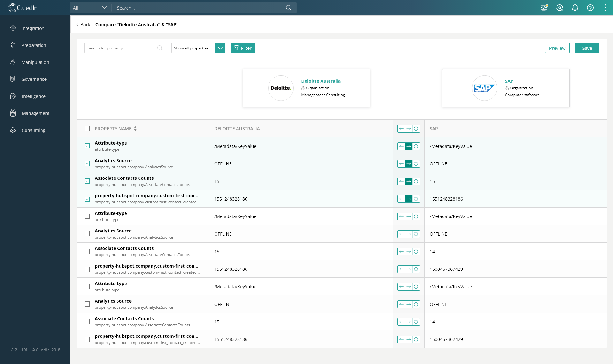
Task: Open the vertical three-dot menu
Action: 605,8
